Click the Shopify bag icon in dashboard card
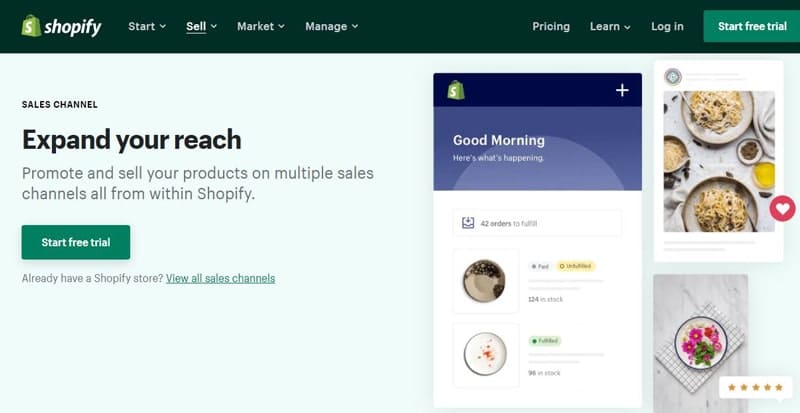Image resolution: width=800 pixels, height=413 pixels. [456, 90]
